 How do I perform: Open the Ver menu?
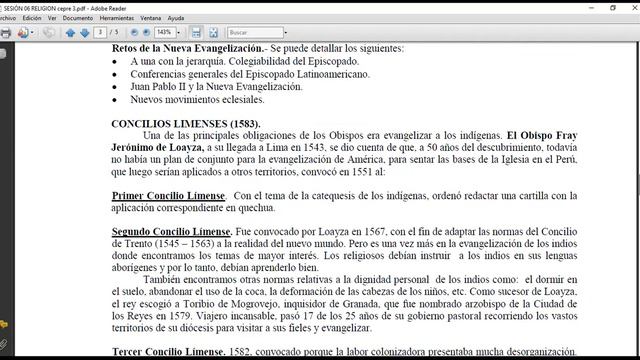pyautogui.click(x=52, y=18)
